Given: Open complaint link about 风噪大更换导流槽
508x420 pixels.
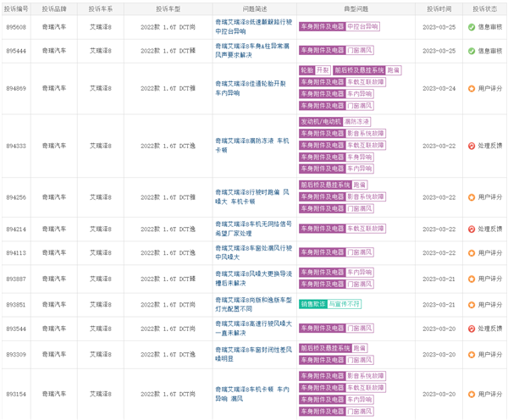Looking at the screenshot, I should pyautogui.click(x=253, y=279).
